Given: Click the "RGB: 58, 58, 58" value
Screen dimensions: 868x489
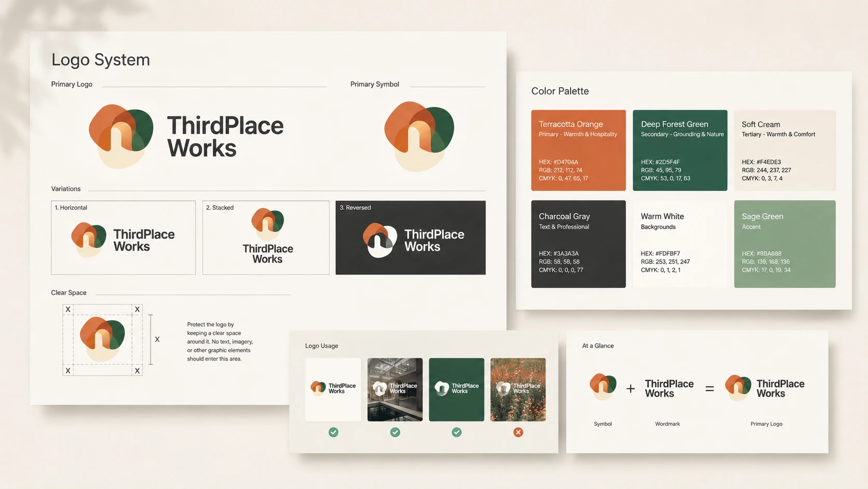Looking at the screenshot, I should click(x=559, y=262).
